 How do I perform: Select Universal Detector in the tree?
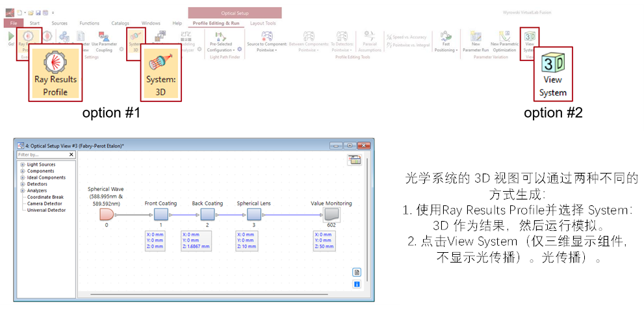(46, 210)
